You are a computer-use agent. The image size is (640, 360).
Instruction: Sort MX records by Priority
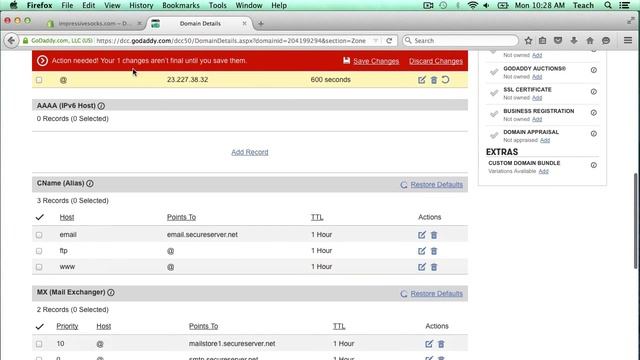click(67, 326)
